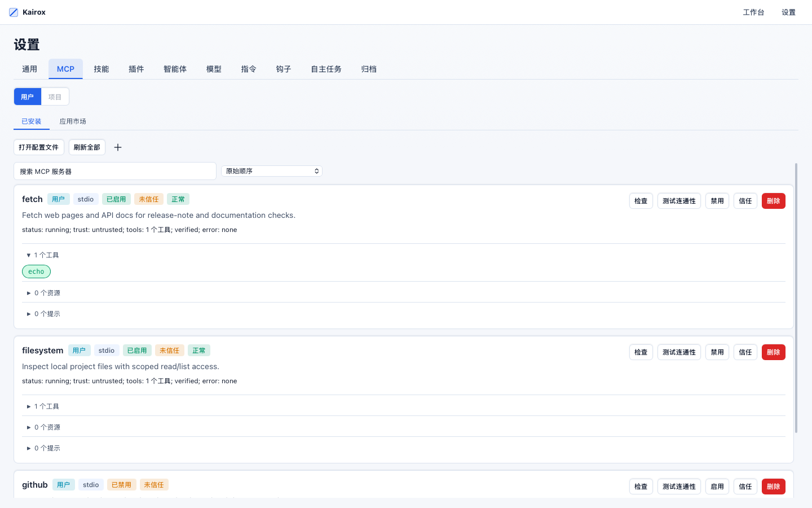
Task: Click filesystem's 正常 status badge
Action: (x=199, y=351)
